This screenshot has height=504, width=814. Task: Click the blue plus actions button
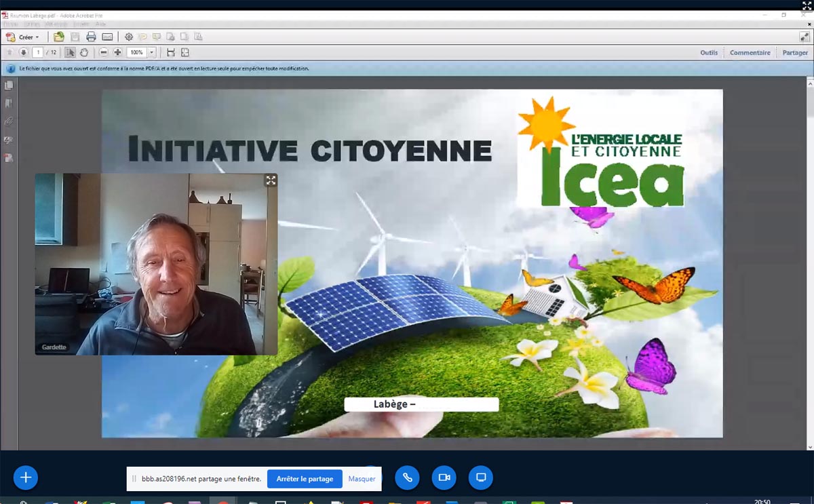[x=26, y=478]
